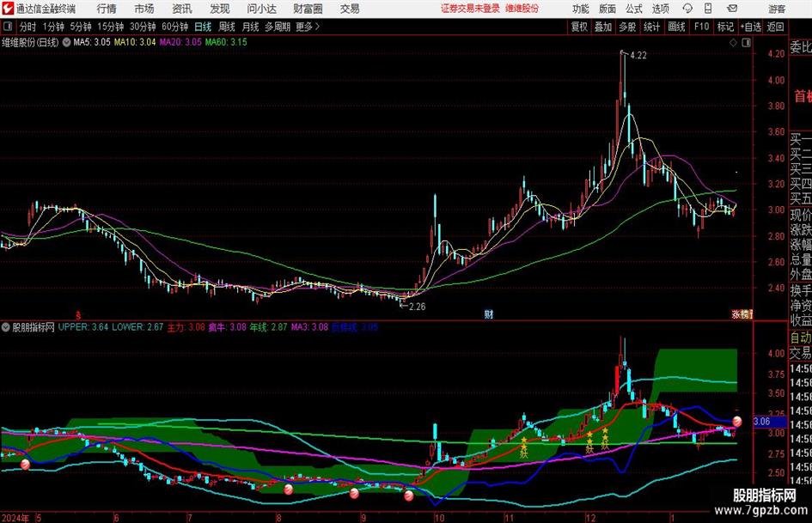Click the MA20: 3.05 label
This screenshot has width=812, height=523.
click(x=180, y=42)
